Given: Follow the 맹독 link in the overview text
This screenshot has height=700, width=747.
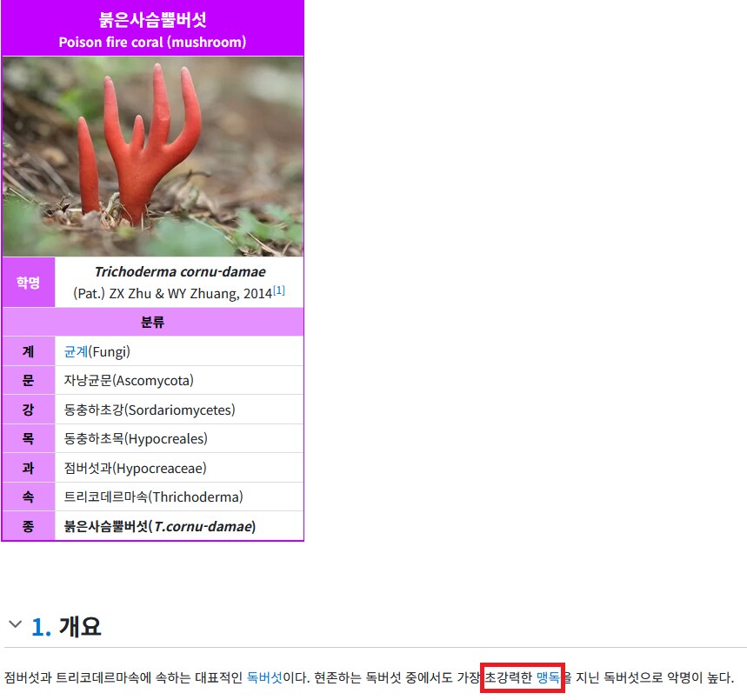Looking at the screenshot, I should (x=548, y=677).
